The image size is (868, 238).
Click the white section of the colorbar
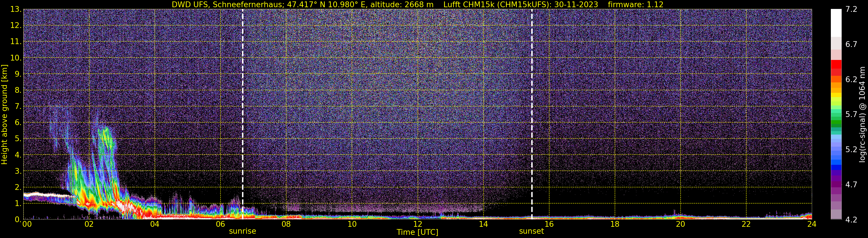836,23
